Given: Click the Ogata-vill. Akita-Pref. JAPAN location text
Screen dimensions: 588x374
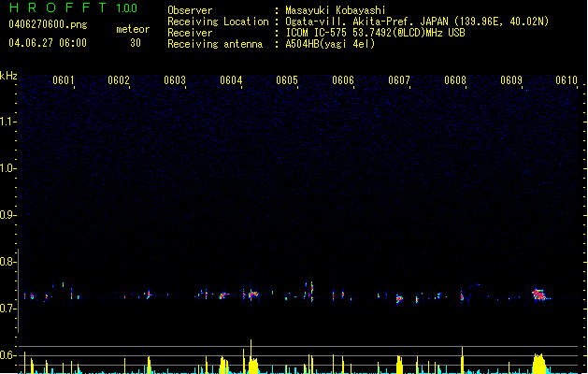Looking at the screenshot, I should [417, 22].
